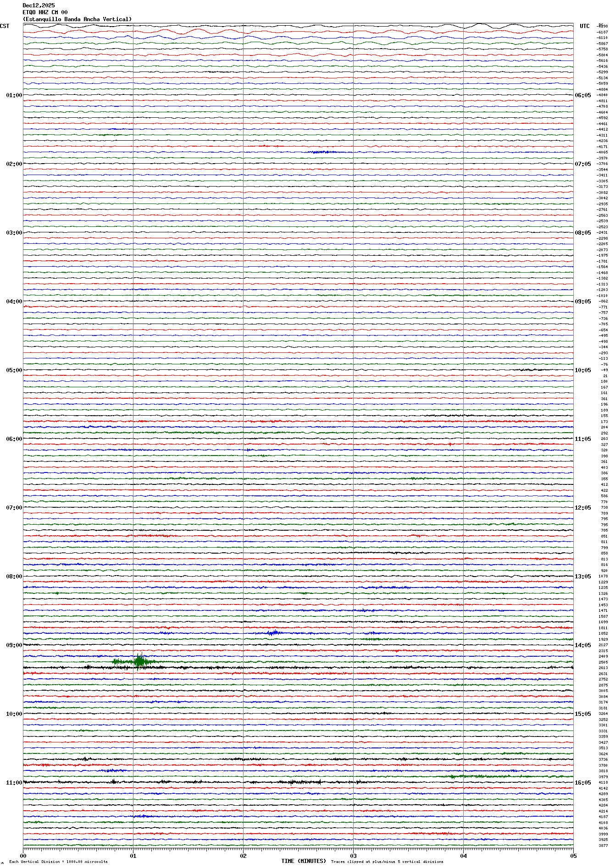
Task: Click the 14:05 UTC time label
Action: click(x=582, y=645)
